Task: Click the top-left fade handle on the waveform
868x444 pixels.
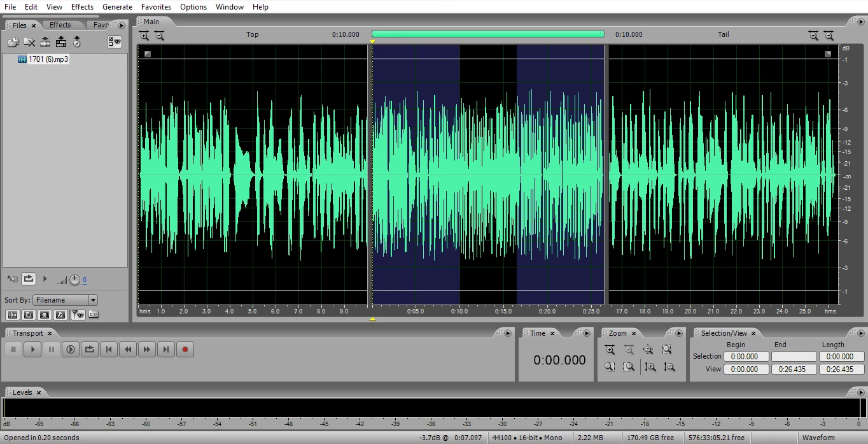Action: click(147, 54)
